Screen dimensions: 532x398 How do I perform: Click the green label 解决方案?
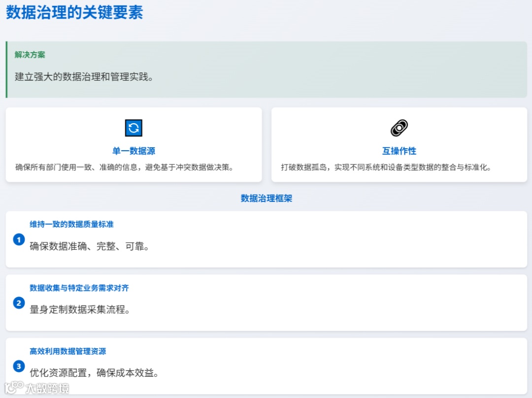pos(30,55)
